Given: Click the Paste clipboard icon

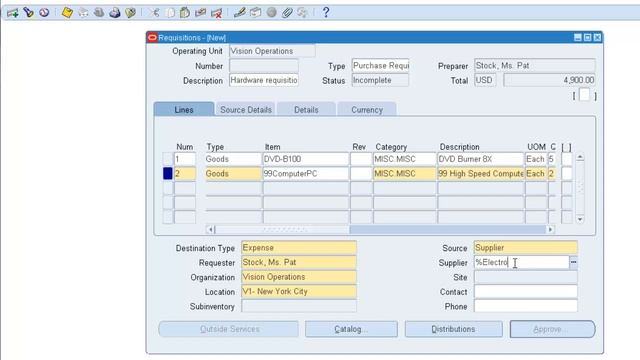Looking at the screenshot, I should (x=185, y=13).
